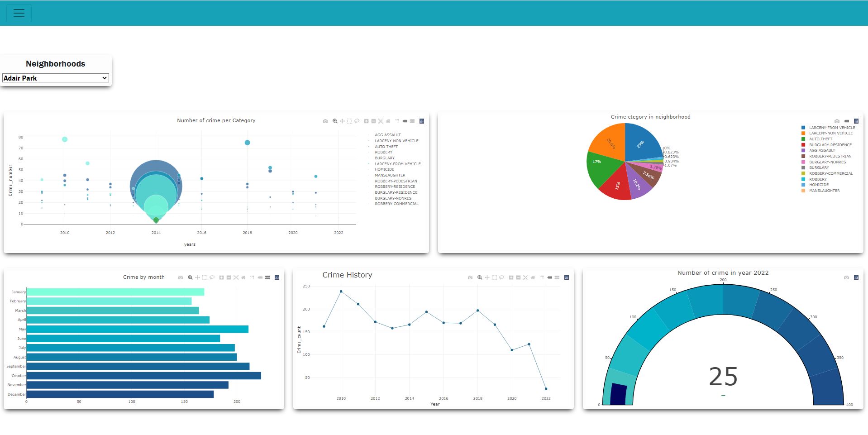Screen dimensions: 868x435
Task: Activate the Zoom tool on Crime by month chart
Action: click(190, 277)
